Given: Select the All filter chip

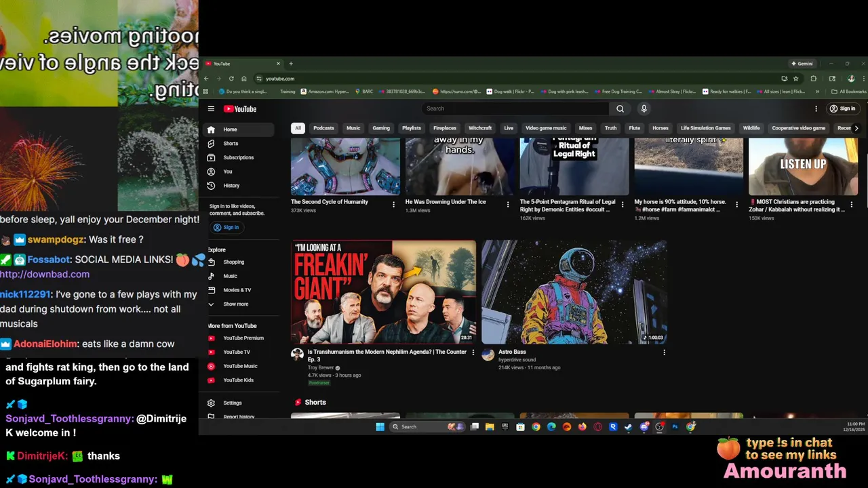Looking at the screenshot, I should (298, 128).
